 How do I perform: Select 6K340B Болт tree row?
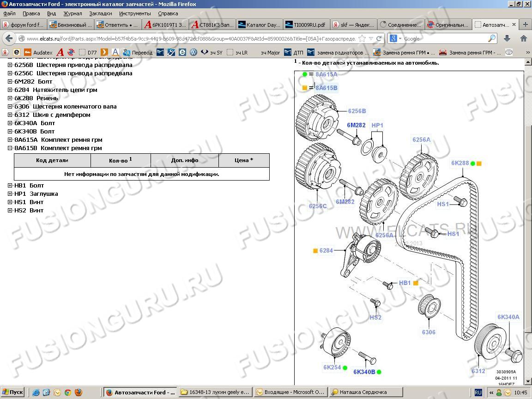click(x=34, y=131)
